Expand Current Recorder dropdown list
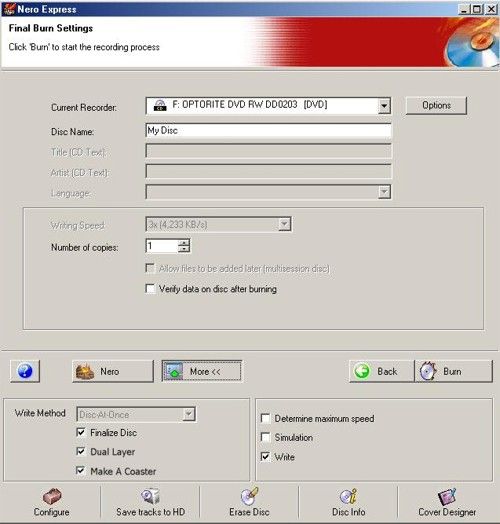Screen dimensions: 500x524 pos(384,106)
